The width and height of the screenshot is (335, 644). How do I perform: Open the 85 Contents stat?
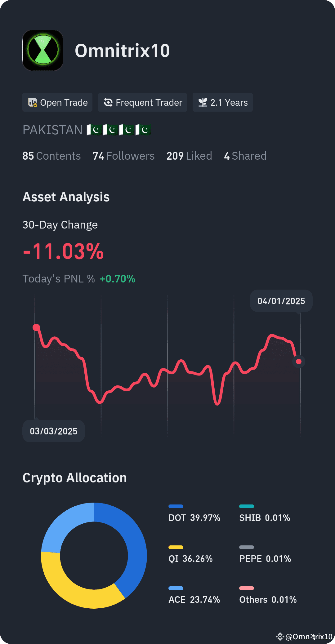tap(51, 156)
